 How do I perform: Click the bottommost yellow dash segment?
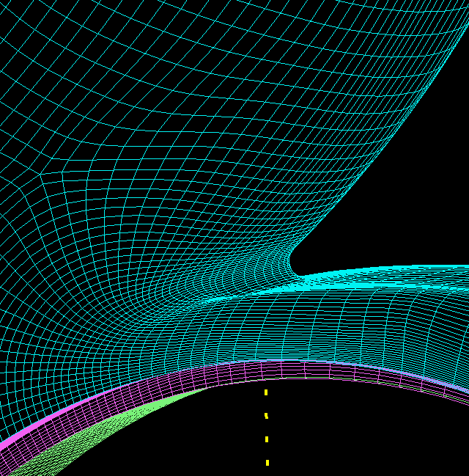pyautogui.click(x=267, y=462)
